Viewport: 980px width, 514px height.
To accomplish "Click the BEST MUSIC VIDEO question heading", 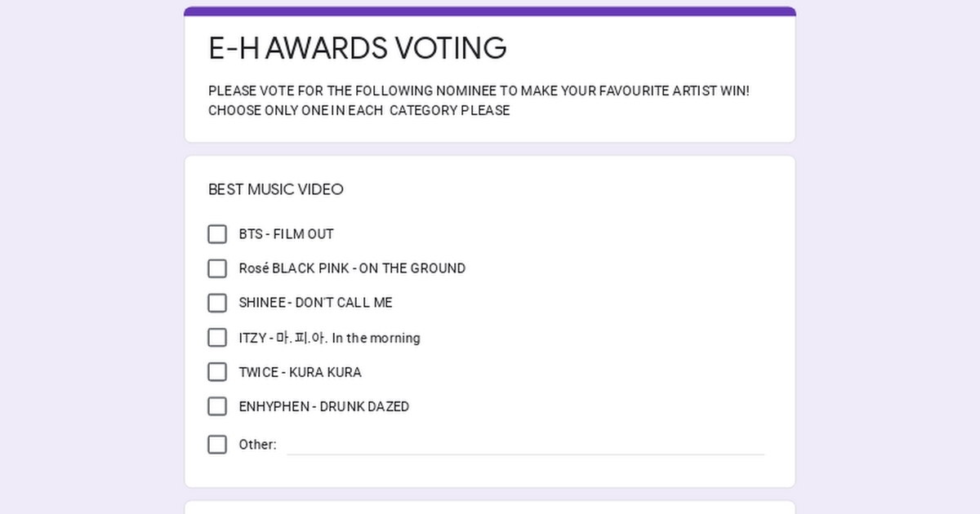I will [x=276, y=189].
